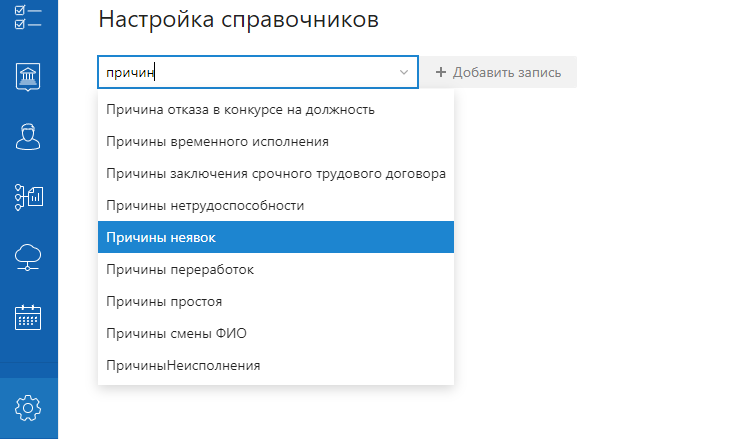This screenshot has height=439, width=738.
Task: Choose Причины заключения срочного трудового договора
Action: [x=276, y=174]
